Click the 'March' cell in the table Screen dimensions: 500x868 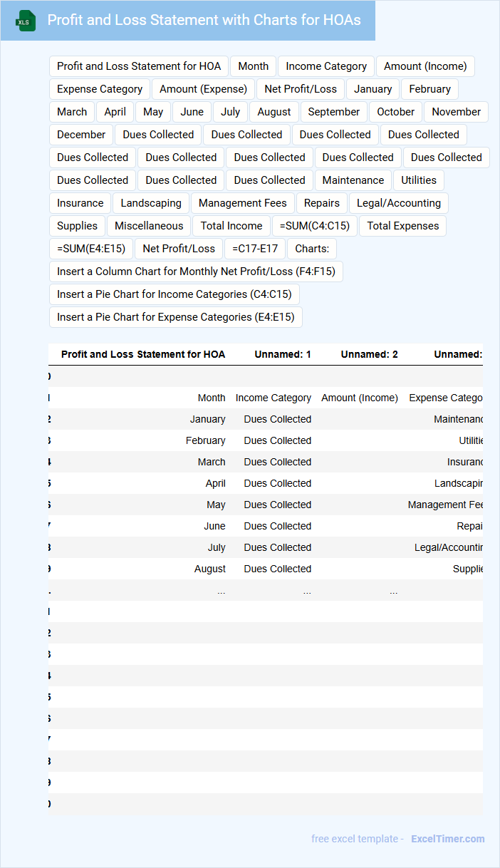(x=212, y=462)
